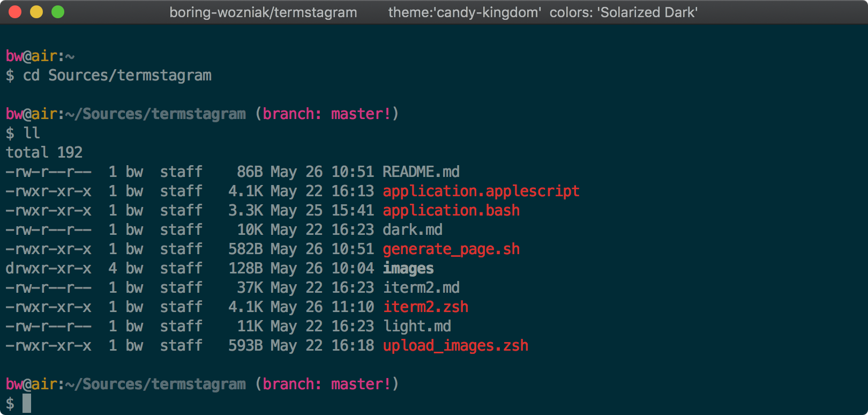The image size is (868, 415).
Task: Click the 'll' command text
Action: coord(32,133)
